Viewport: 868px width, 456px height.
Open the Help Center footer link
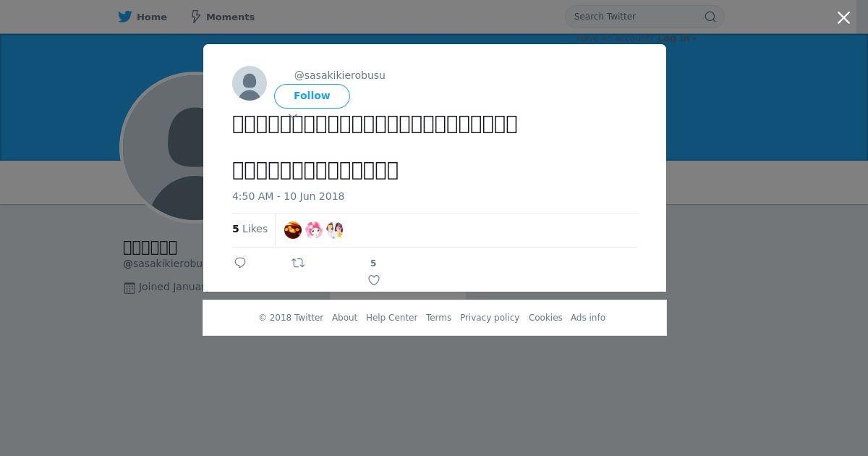click(x=391, y=318)
